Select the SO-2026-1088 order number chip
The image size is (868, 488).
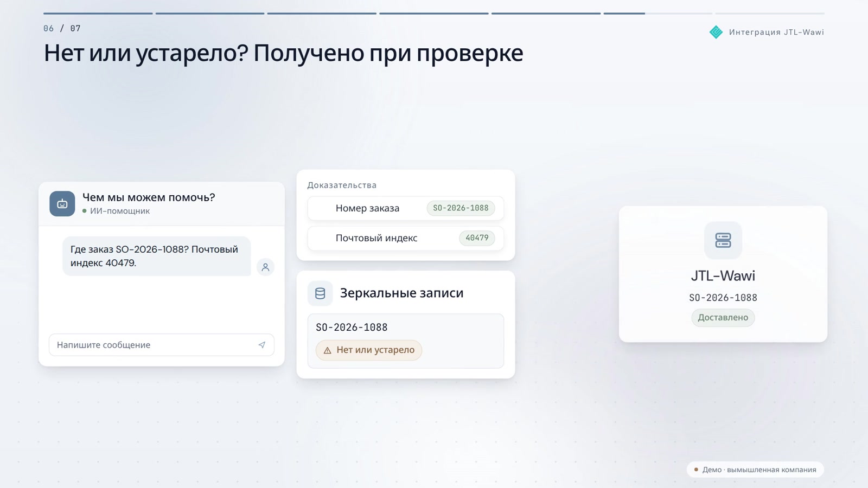coord(461,208)
